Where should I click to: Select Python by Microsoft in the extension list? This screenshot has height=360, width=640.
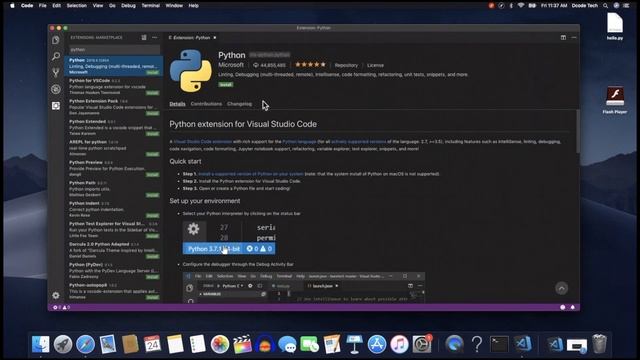coord(114,66)
